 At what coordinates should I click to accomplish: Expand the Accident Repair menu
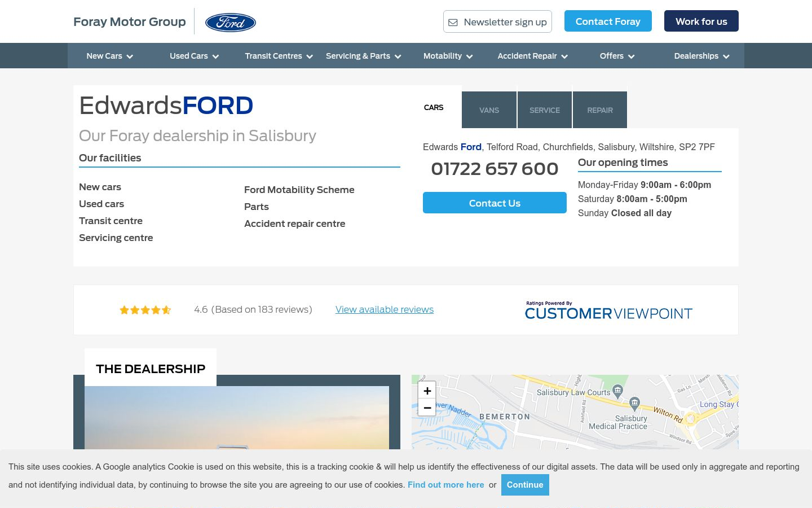532,56
